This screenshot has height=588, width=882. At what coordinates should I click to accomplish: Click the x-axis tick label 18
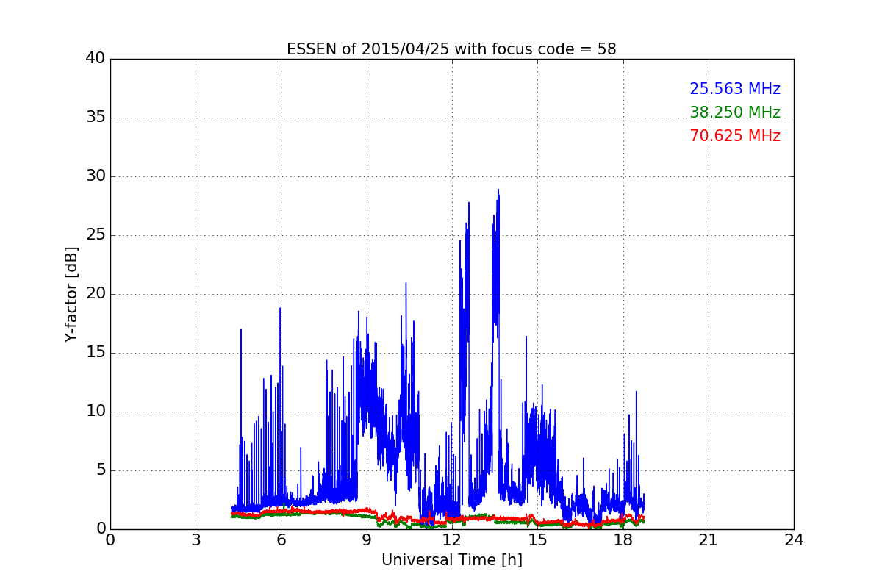coord(623,540)
